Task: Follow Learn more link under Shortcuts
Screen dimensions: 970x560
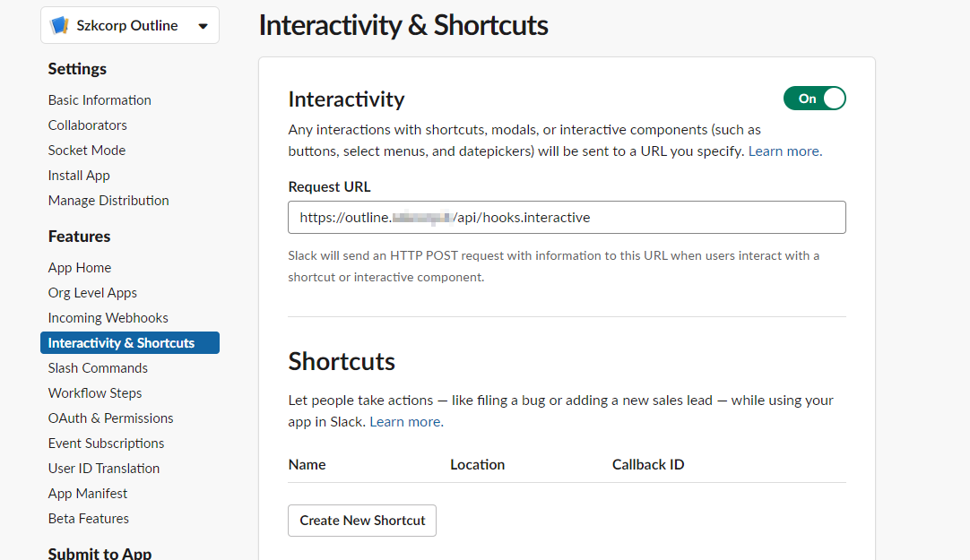Action: click(x=406, y=421)
